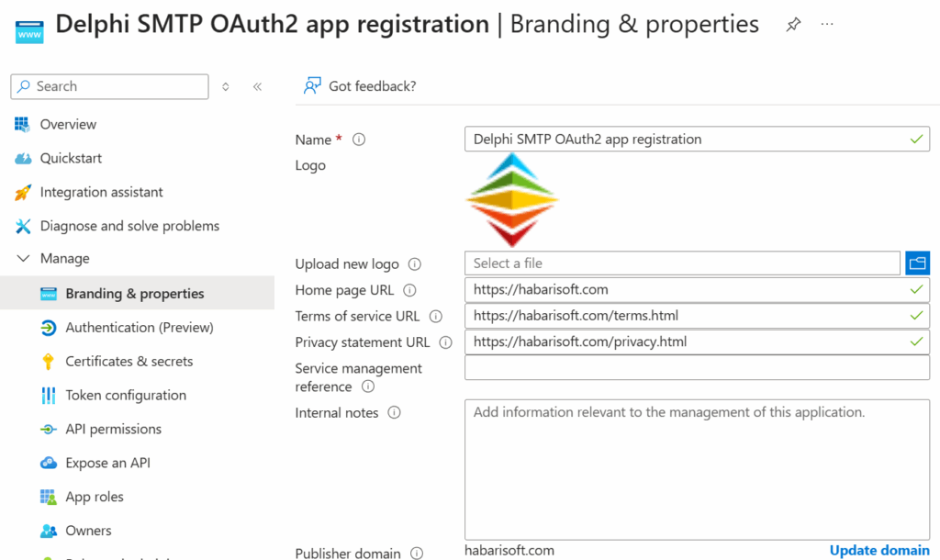The height and width of the screenshot is (560, 940).
Task: Open Got feedback? link
Action: click(x=373, y=86)
